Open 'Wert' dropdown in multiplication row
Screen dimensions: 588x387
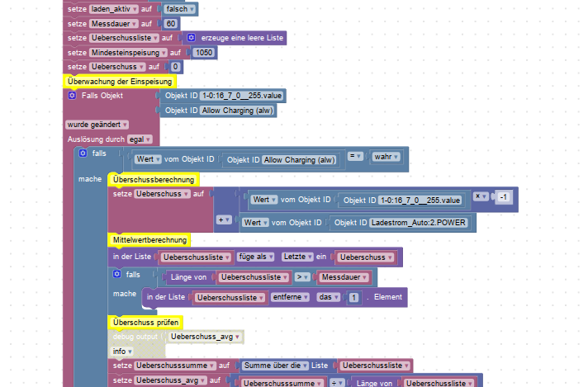pyautogui.click(x=264, y=200)
